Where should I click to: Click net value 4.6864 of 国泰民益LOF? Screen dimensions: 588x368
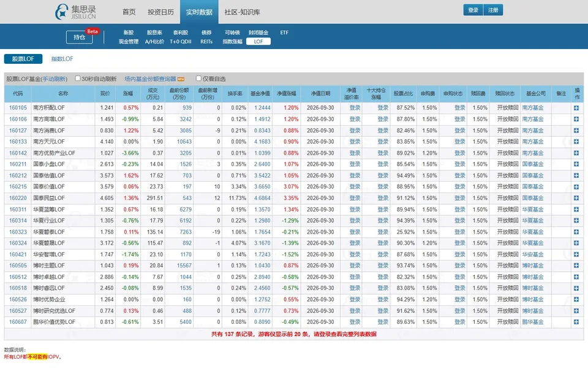(262, 198)
